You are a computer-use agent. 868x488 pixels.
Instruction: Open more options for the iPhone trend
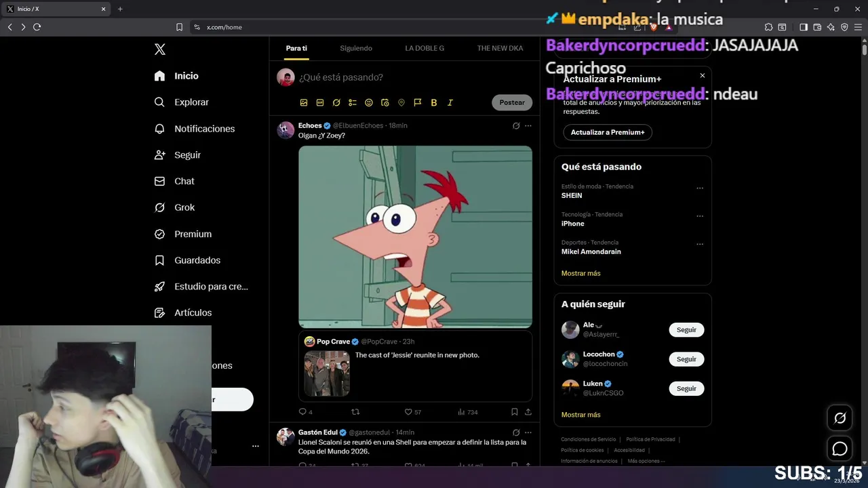(x=700, y=216)
